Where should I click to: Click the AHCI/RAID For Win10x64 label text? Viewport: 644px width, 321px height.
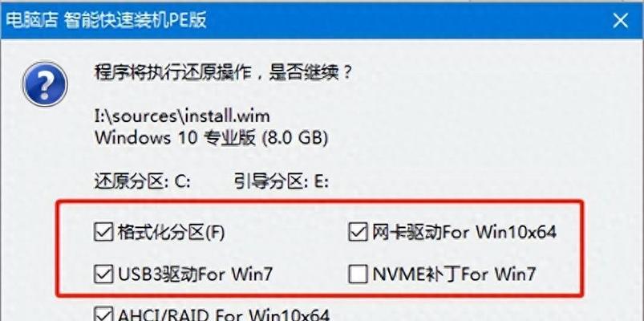point(224,315)
